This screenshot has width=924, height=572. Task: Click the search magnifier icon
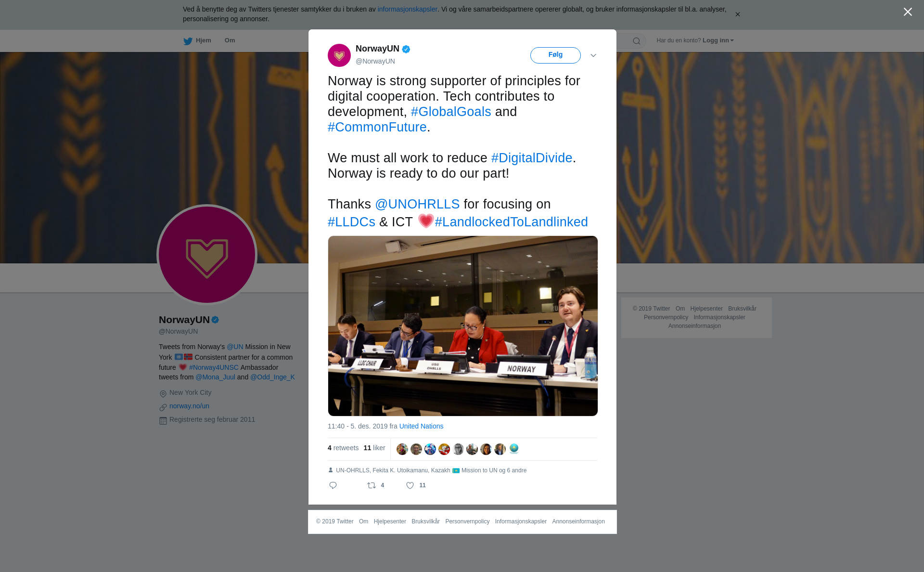(x=636, y=41)
